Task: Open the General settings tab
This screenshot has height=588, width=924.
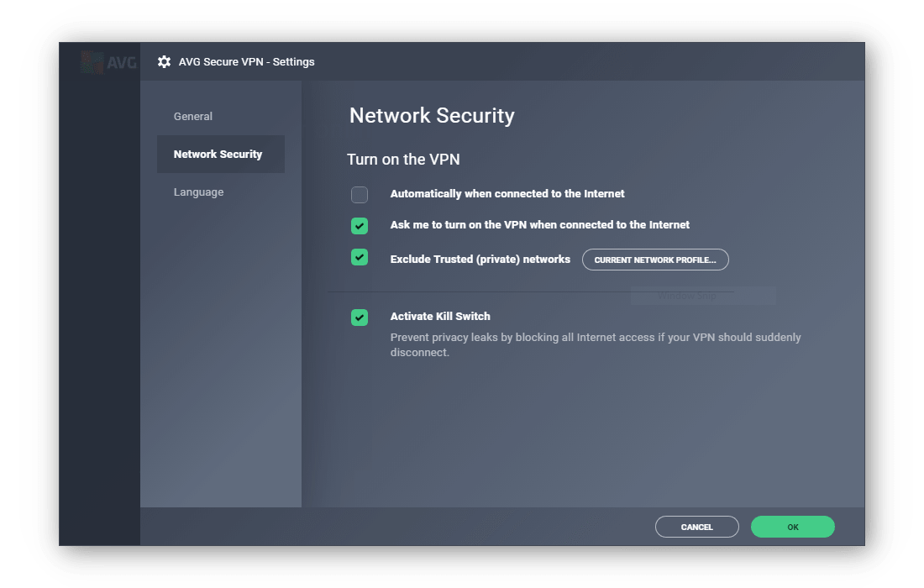Action: [x=192, y=117]
